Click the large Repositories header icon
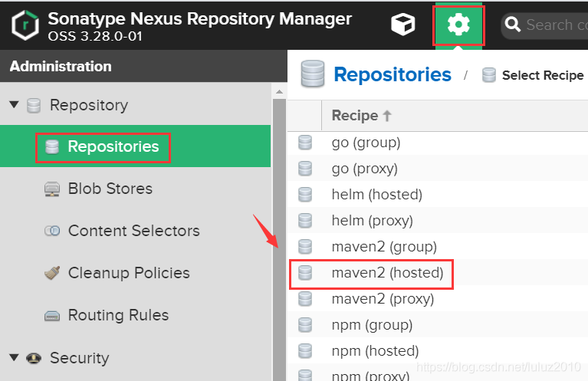The height and width of the screenshot is (381, 588). click(311, 74)
